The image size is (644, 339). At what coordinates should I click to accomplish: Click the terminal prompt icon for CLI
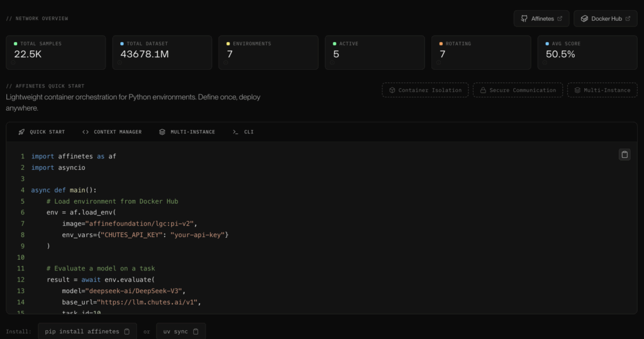click(x=235, y=132)
